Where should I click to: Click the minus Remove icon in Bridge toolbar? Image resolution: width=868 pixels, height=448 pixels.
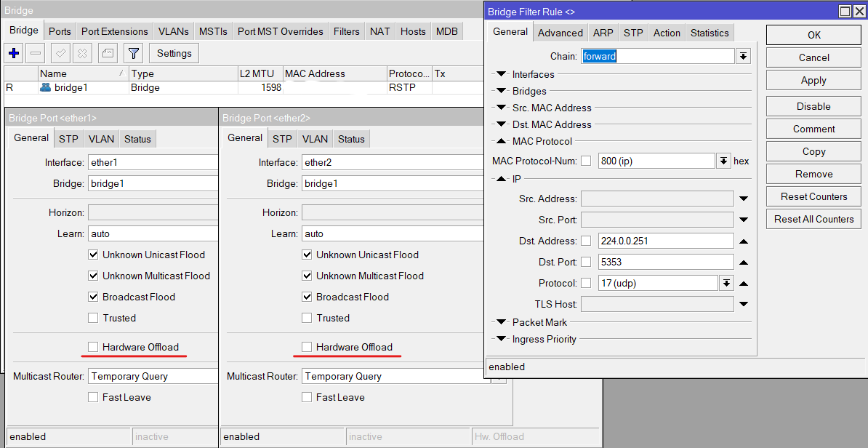pyautogui.click(x=36, y=54)
